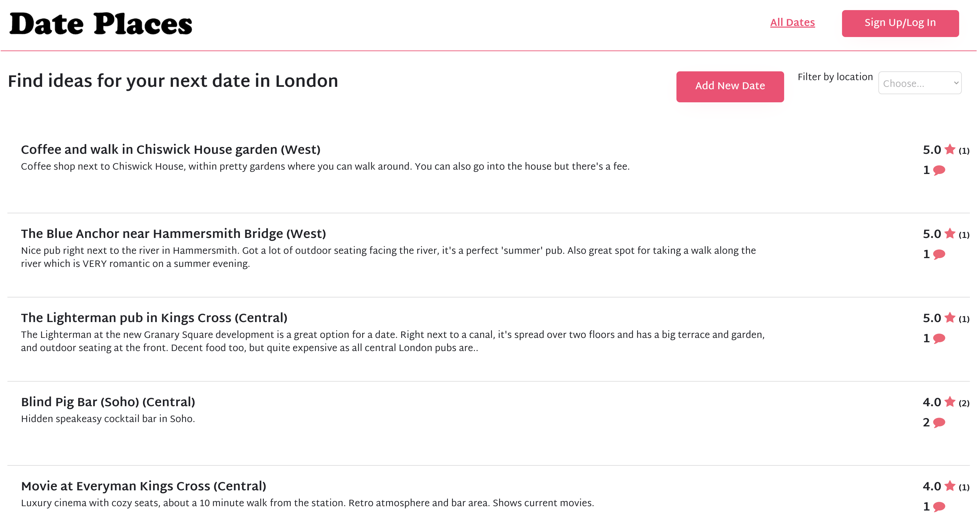Go to All Dates in navigation
The height and width of the screenshot is (525, 980).
click(x=793, y=23)
